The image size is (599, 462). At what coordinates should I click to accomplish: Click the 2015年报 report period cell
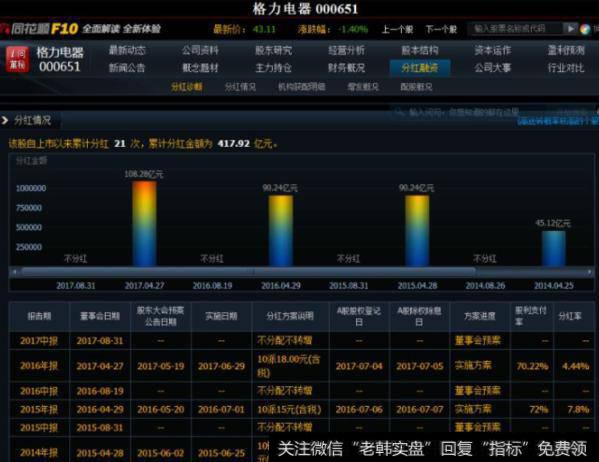coord(39,409)
